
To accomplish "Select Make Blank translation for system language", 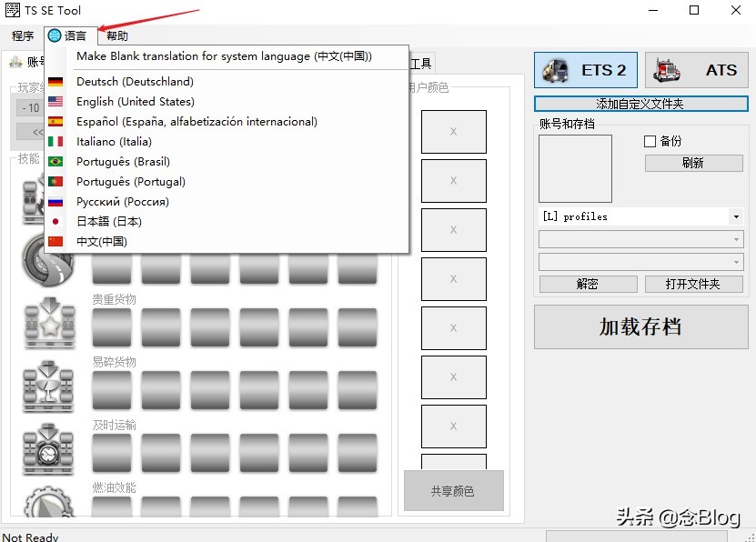I will (222, 55).
